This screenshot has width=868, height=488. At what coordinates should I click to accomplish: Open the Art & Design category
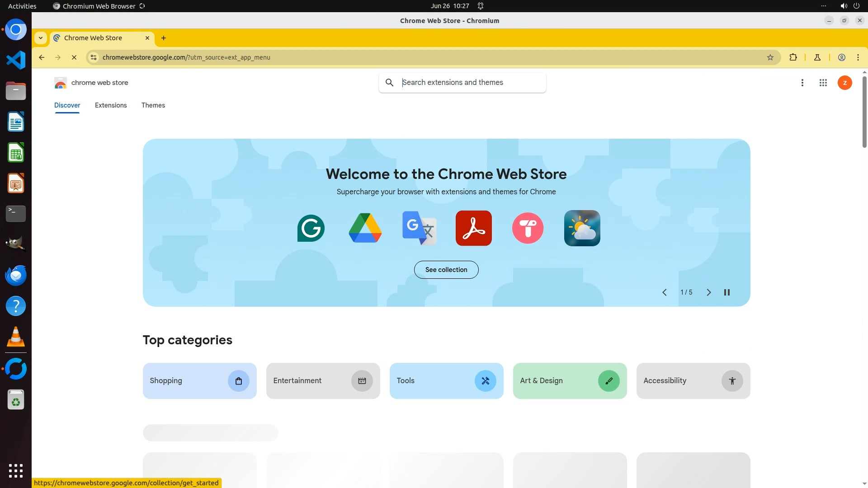(570, 381)
